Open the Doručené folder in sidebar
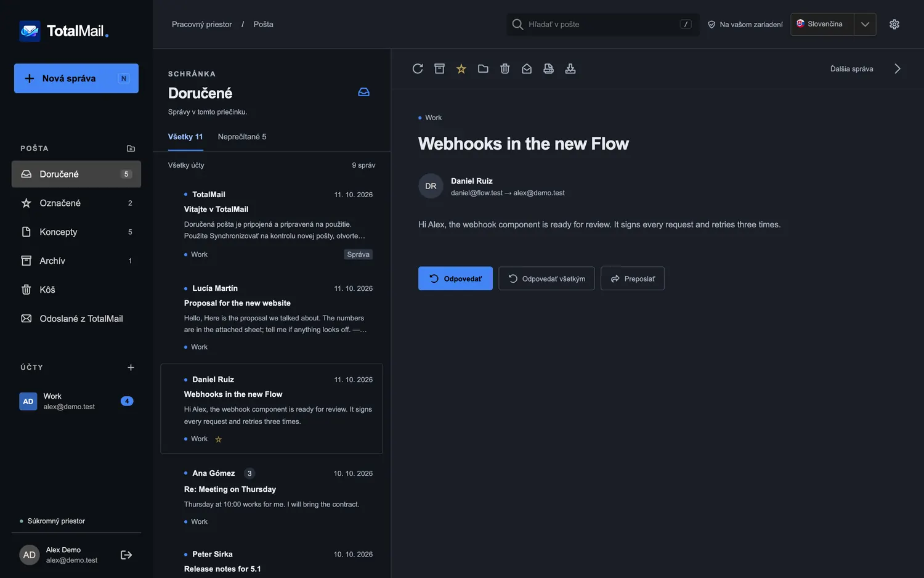The height and width of the screenshot is (578, 924). (76, 174)
